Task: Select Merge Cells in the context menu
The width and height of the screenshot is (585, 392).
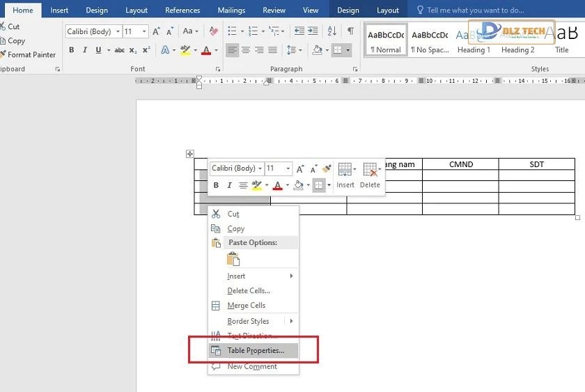Action: coord(246,306)
